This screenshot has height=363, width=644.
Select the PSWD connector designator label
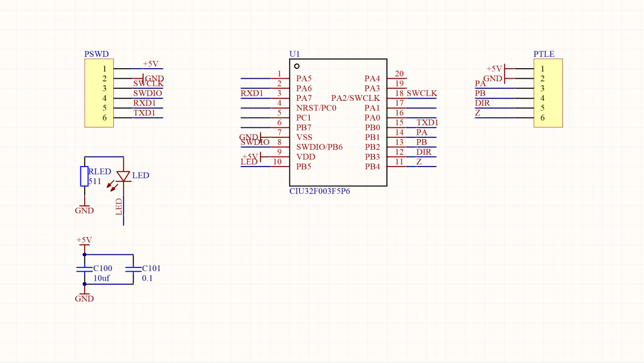97,54
